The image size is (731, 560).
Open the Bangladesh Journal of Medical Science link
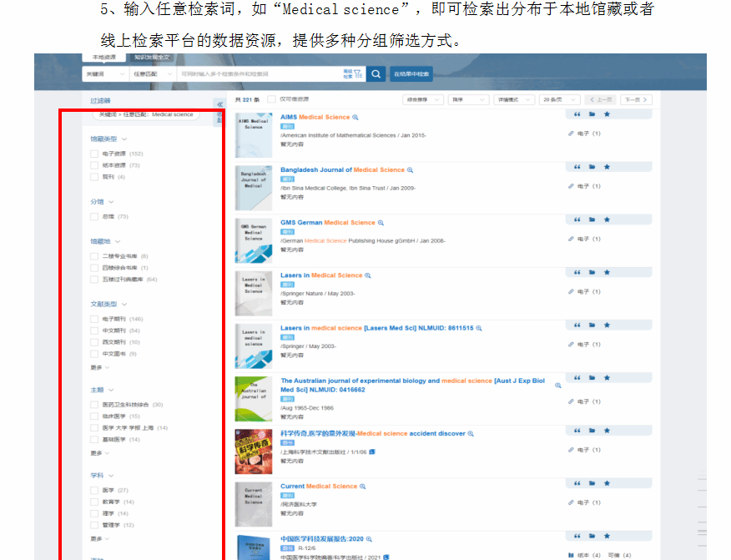(341, 169)
